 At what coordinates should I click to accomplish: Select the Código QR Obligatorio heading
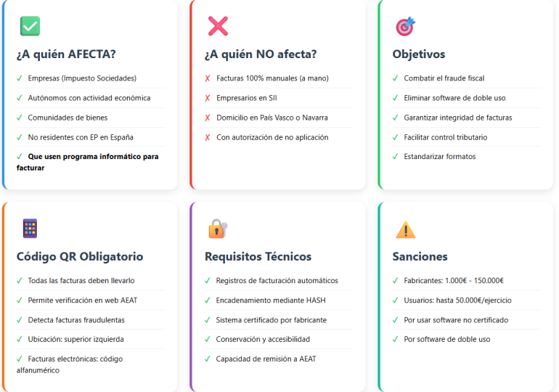[x=80, y=256]
